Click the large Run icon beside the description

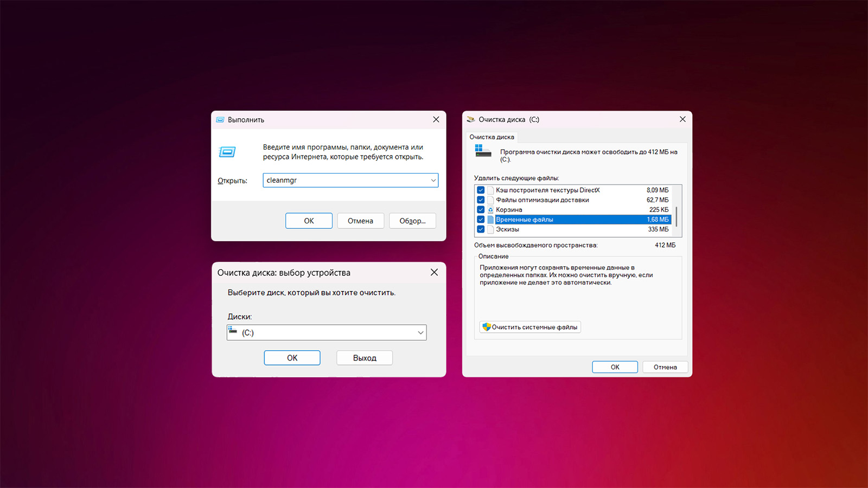click(227, 152)
